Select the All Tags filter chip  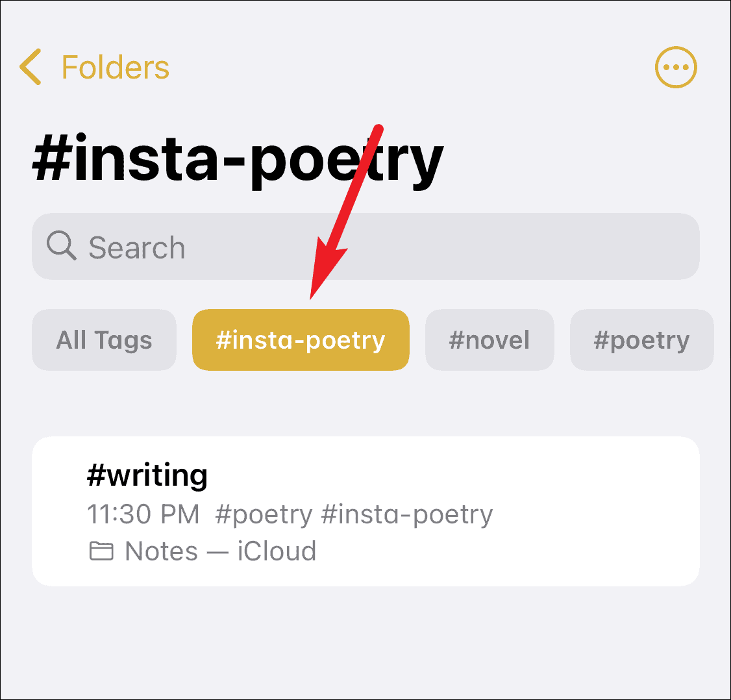[x=104, y=340]
